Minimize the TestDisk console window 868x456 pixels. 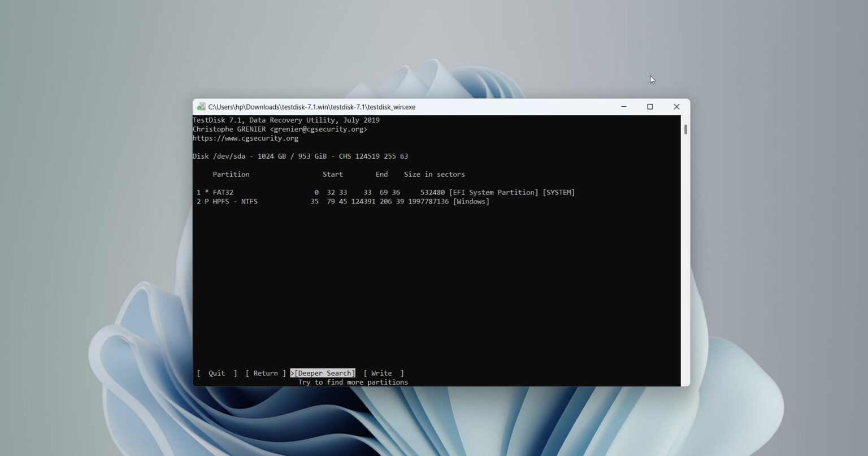624,107
